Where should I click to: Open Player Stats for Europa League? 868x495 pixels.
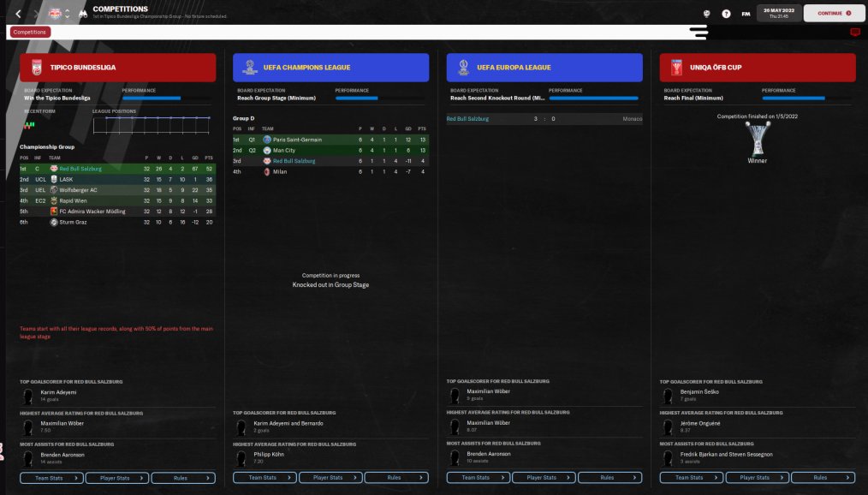click(x=544, y=477)
